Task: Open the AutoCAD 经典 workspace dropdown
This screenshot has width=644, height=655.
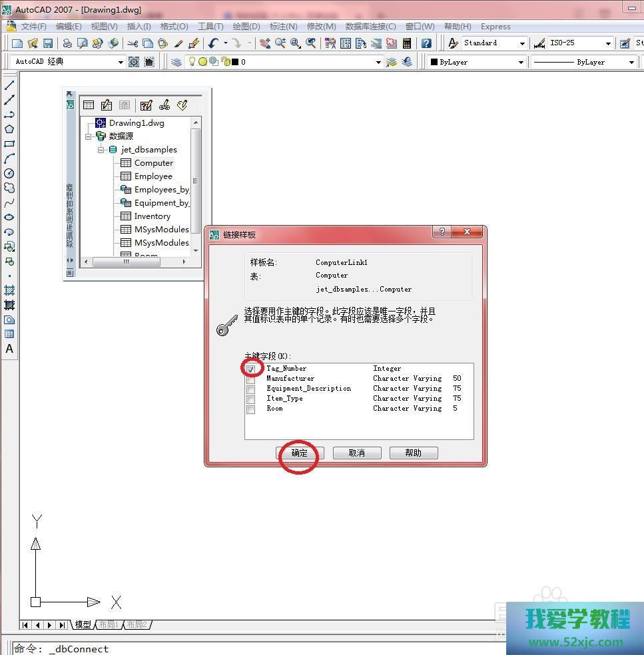Action: tap(121, 62)
